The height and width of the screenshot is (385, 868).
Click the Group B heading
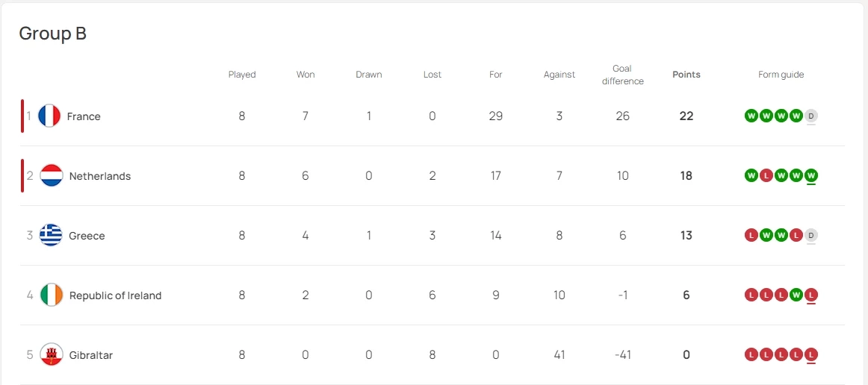click(x=52, y=34)
